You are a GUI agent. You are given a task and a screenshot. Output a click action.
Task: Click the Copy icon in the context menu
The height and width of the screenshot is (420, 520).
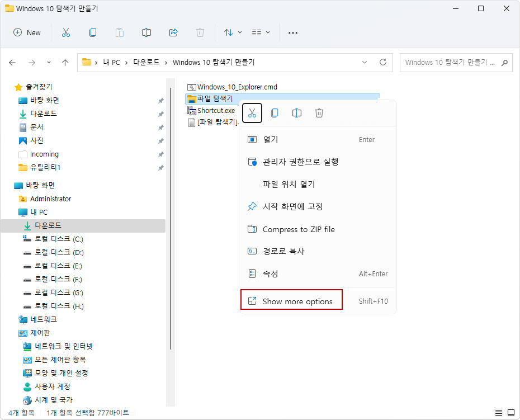point(275,113)
